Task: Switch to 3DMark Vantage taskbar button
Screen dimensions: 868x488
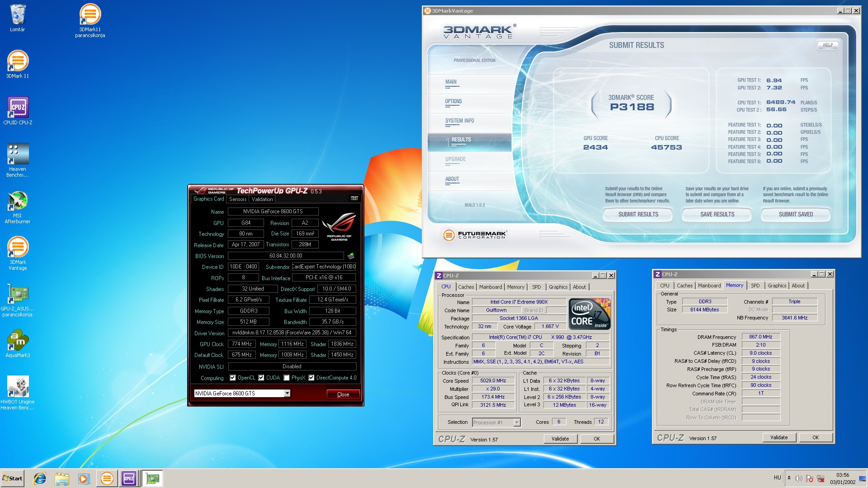Action: click(107, 479)
